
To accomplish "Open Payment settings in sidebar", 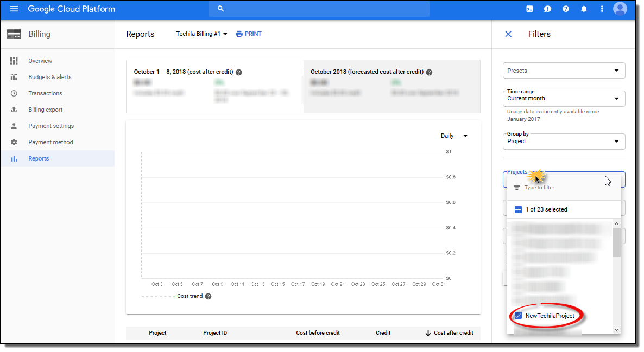I will tap(51, 126).
